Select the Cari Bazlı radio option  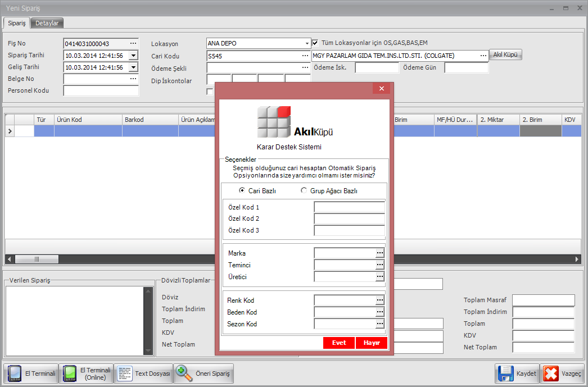coord(242,190)
